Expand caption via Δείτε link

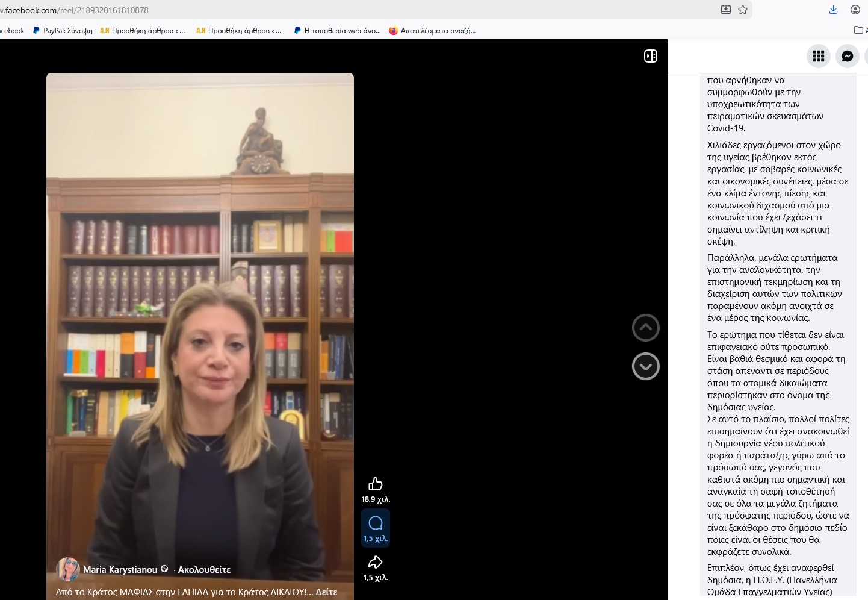[x=326, y=592]
